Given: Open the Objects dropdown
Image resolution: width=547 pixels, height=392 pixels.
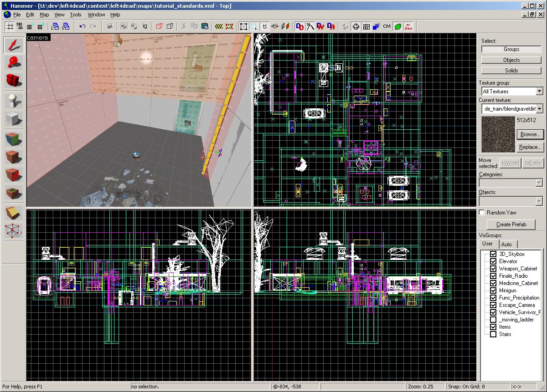Looking at the screenshot, I should point(539,201).
